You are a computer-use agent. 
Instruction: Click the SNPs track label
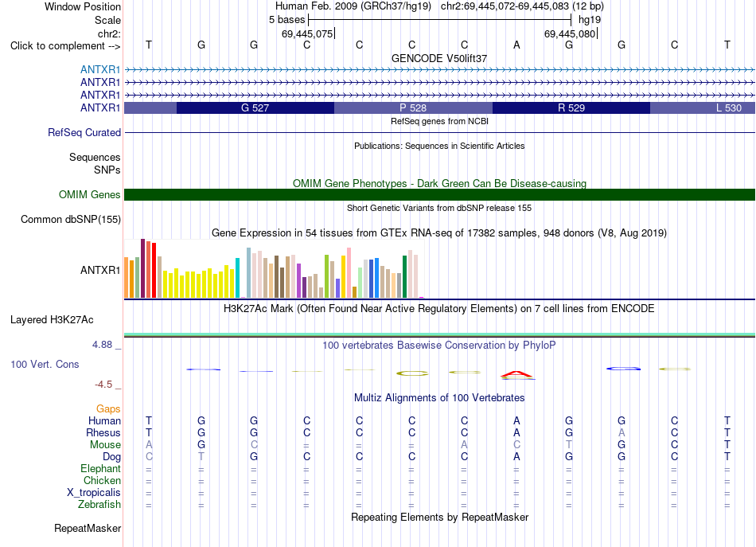[107, 170]
